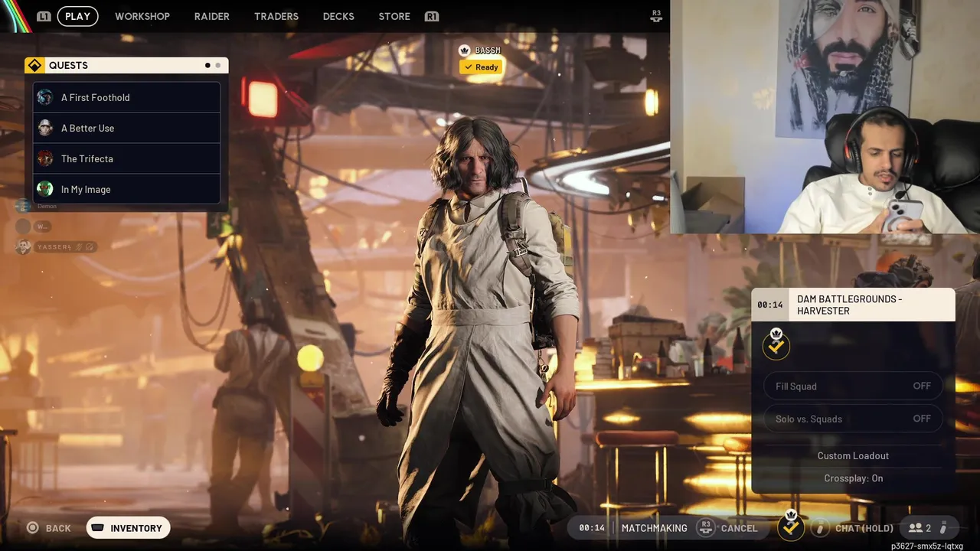Click the microphone icon beside CHAT

(821, 528)
